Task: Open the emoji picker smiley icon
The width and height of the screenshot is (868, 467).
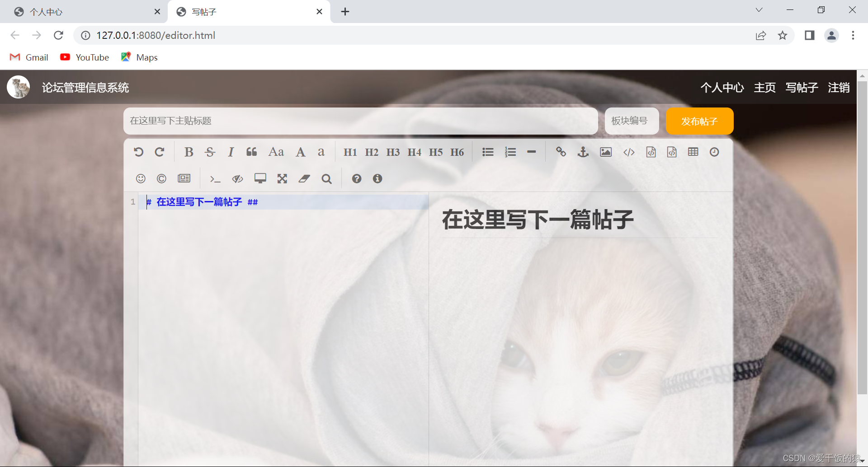Action: (x=141, y=179)
